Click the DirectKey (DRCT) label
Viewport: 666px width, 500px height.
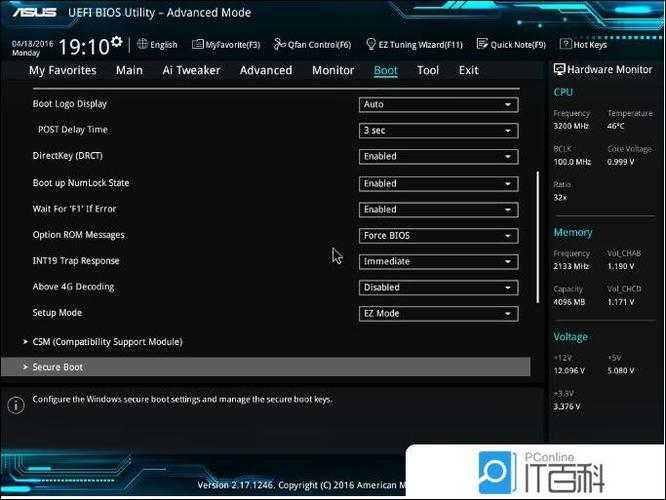[x=68, y=155]
